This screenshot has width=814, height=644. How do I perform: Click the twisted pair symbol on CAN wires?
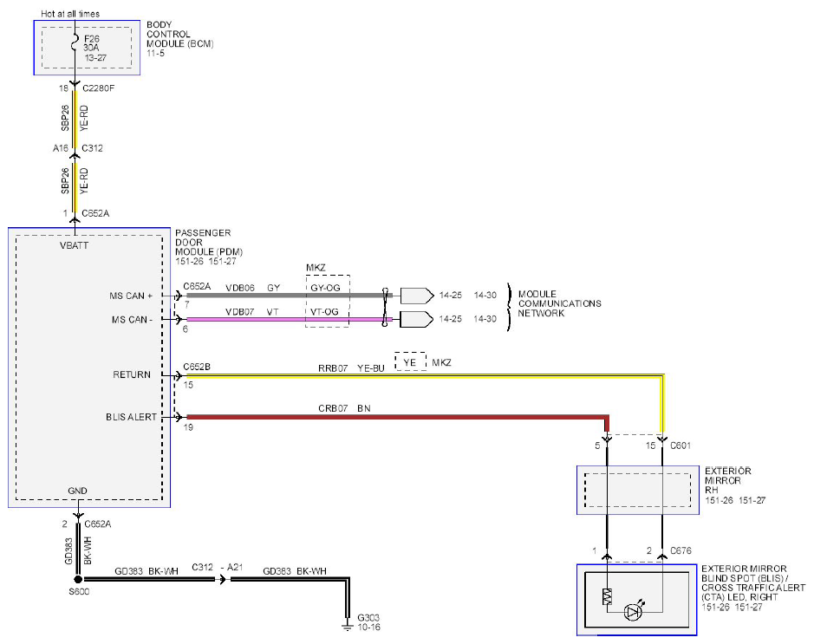point(385,307)
